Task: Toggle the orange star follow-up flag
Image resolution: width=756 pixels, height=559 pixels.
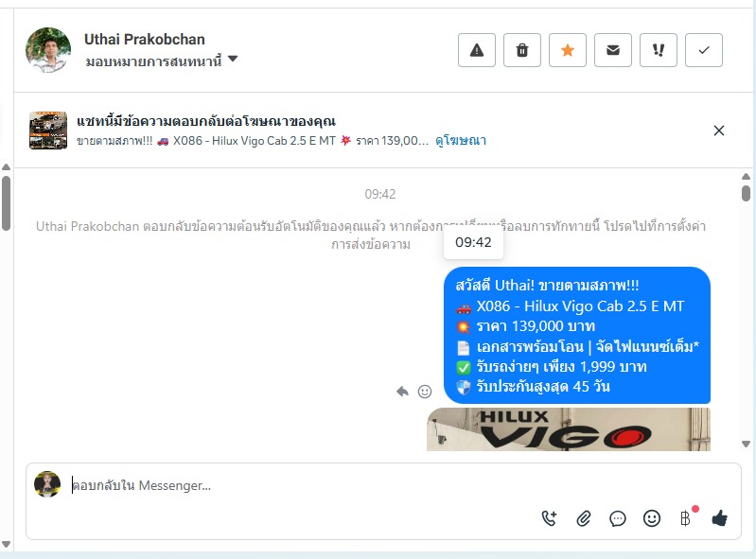Action: [x=568, y=50]
